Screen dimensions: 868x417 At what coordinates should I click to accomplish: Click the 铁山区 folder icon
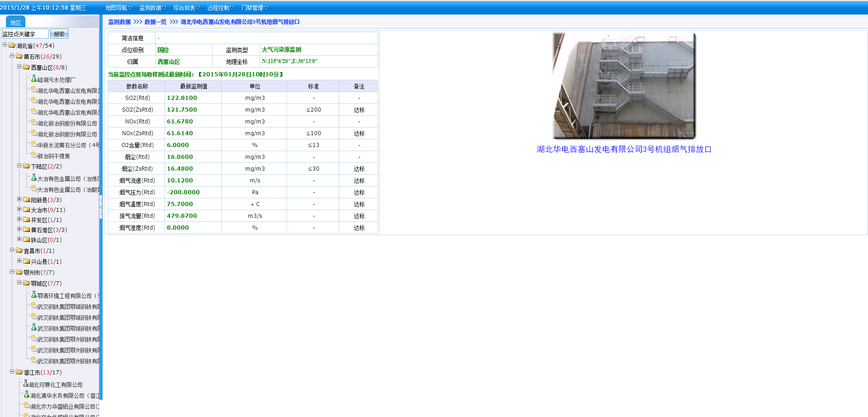[27, 240]
